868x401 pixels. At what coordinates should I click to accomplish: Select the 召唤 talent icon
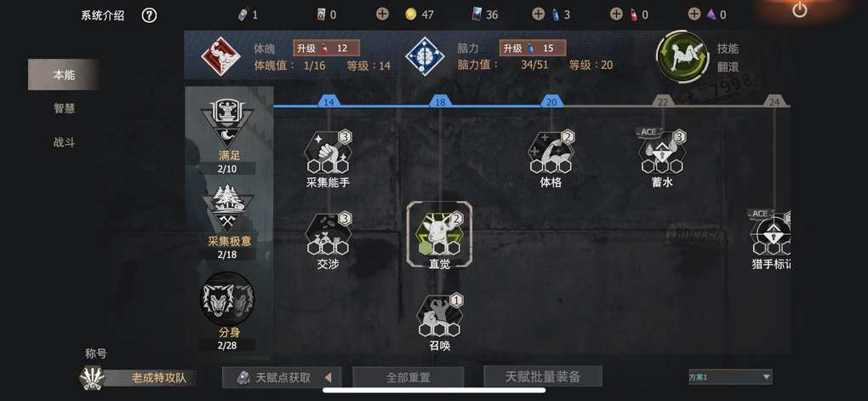(440, 316)
